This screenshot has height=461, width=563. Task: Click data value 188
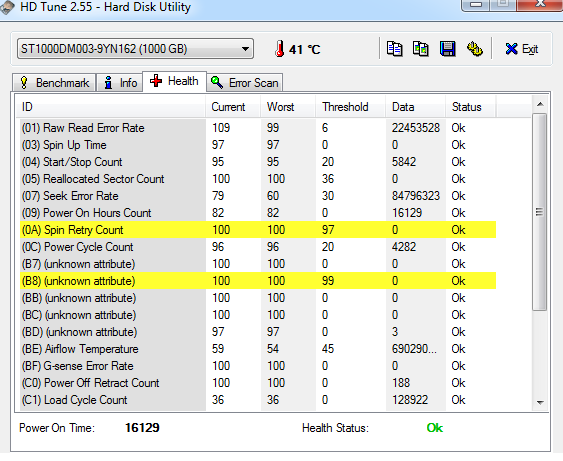click(401, 383)
